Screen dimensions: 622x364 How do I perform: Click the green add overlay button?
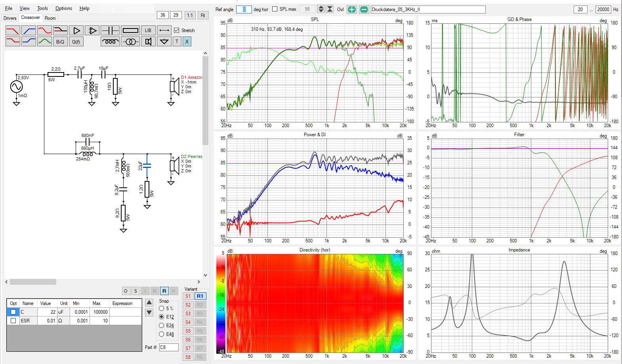coord(351,10)
